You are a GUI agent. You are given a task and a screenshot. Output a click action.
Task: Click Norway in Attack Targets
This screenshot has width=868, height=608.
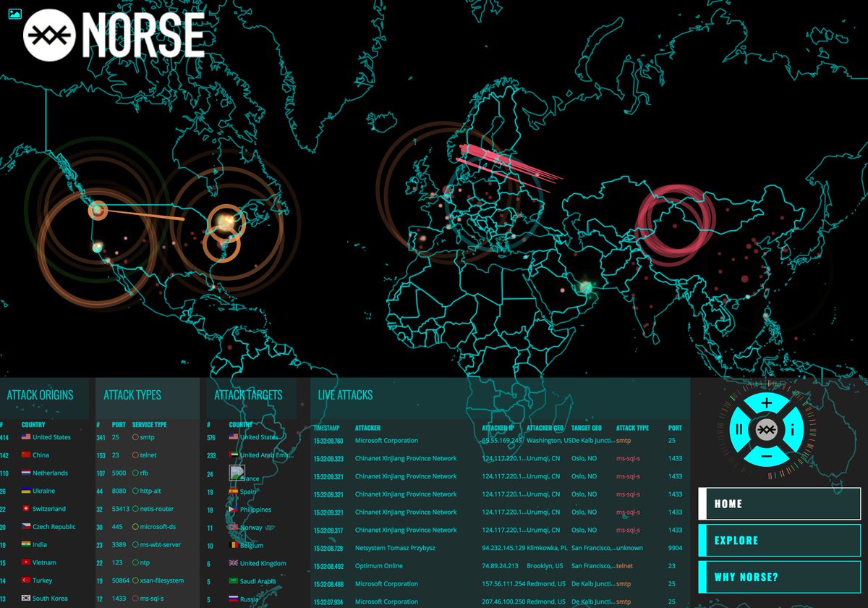tap(252, 528)
